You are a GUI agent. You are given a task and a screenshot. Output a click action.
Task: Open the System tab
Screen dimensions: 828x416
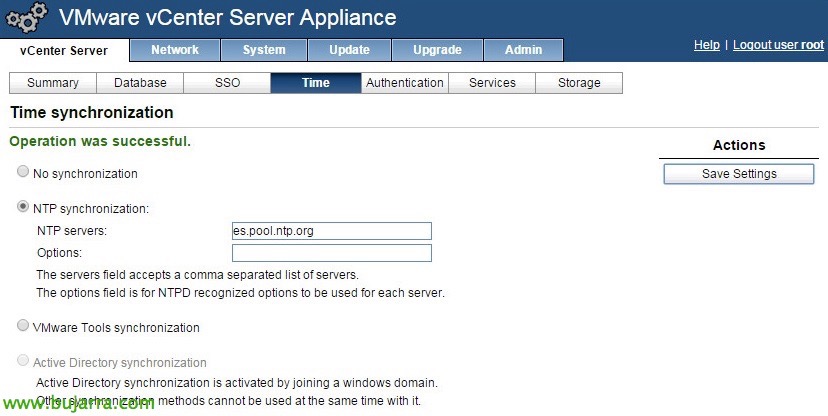(x=263, y=50)
